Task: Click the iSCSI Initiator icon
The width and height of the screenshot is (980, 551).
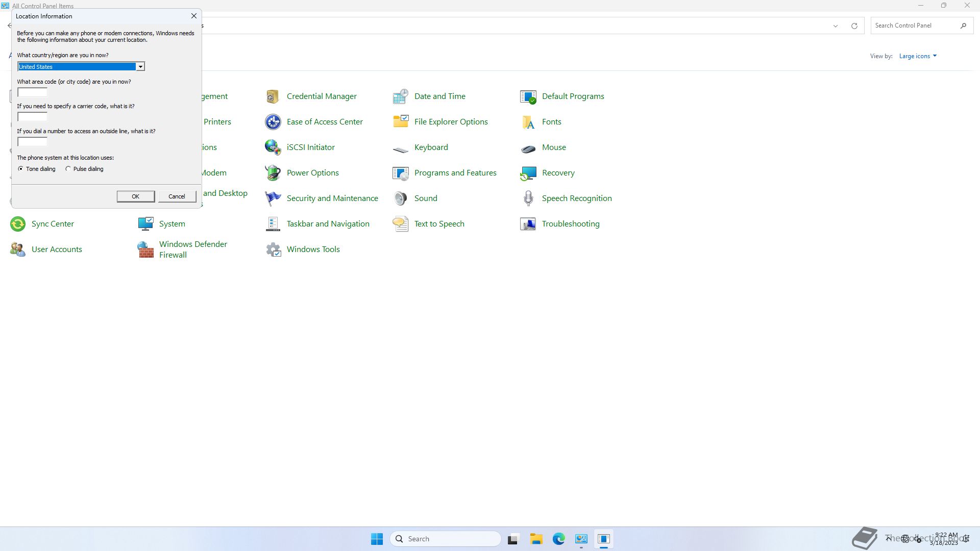Action: (273, 147)
